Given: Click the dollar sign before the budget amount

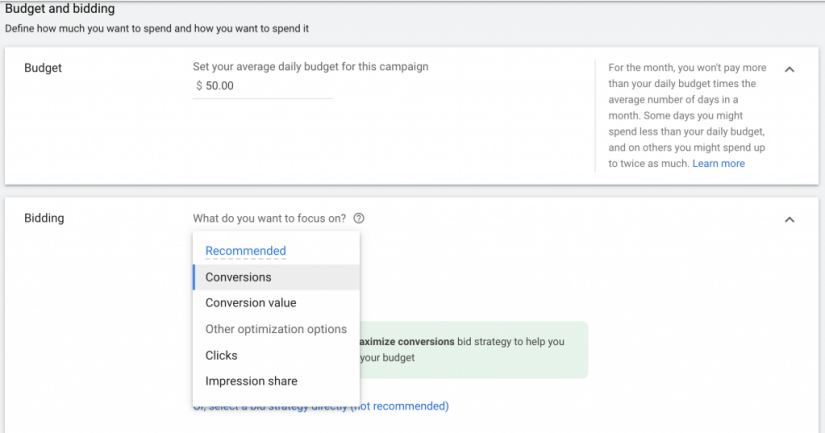Looking at the screenshot, I should 199,87.
